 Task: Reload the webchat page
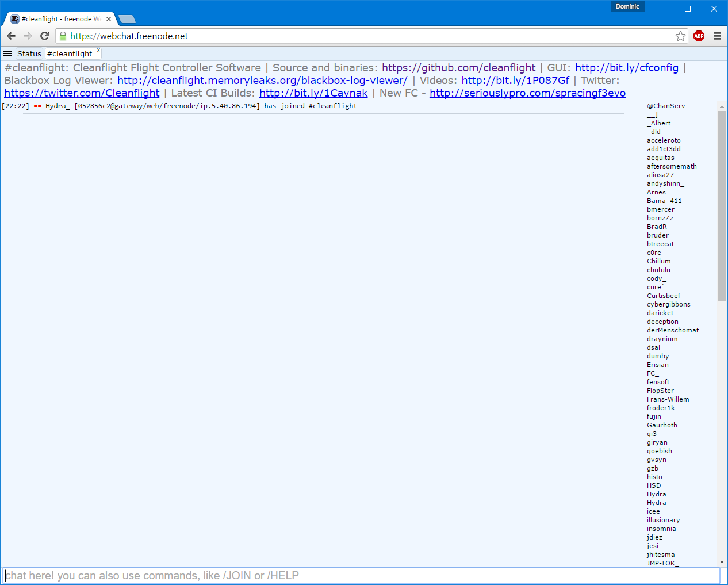tap(44, 36)
